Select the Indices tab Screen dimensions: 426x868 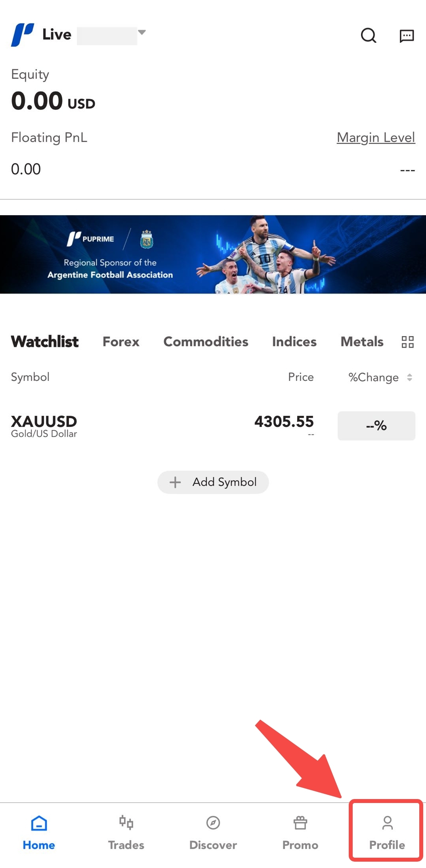[294, 342]
